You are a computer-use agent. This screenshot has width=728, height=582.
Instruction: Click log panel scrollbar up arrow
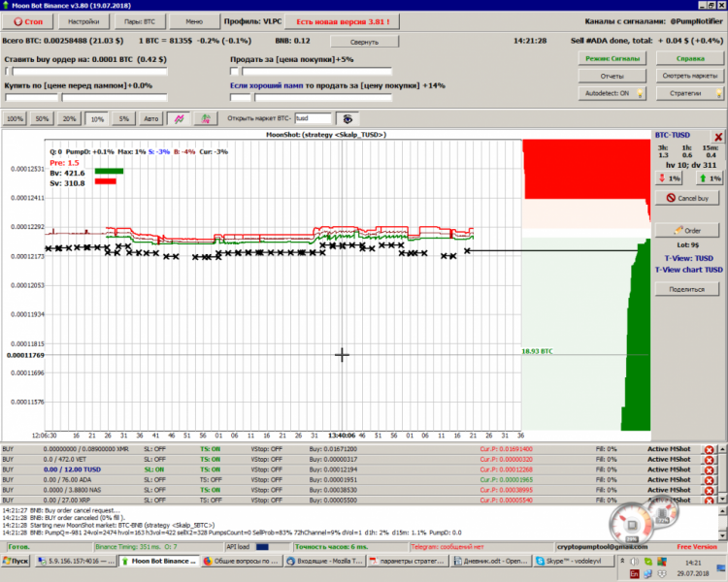coord(722,511)
